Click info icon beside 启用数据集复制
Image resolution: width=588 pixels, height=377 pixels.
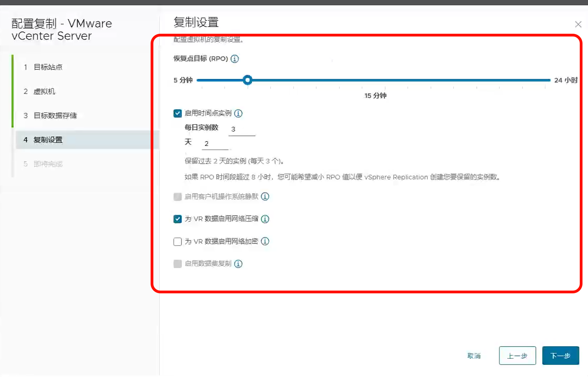[238, 264]
